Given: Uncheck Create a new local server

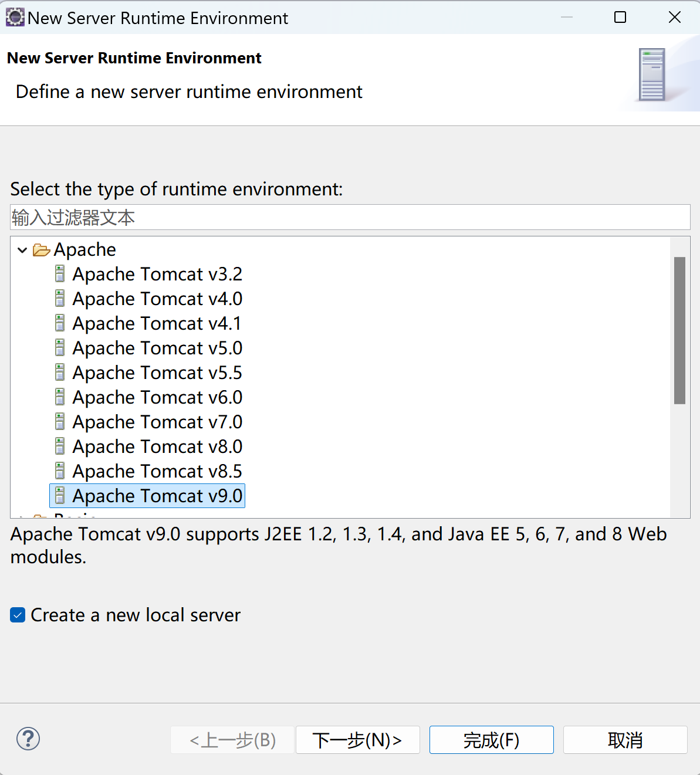Looking at the screenshot, I should click(x=18, y=615).
